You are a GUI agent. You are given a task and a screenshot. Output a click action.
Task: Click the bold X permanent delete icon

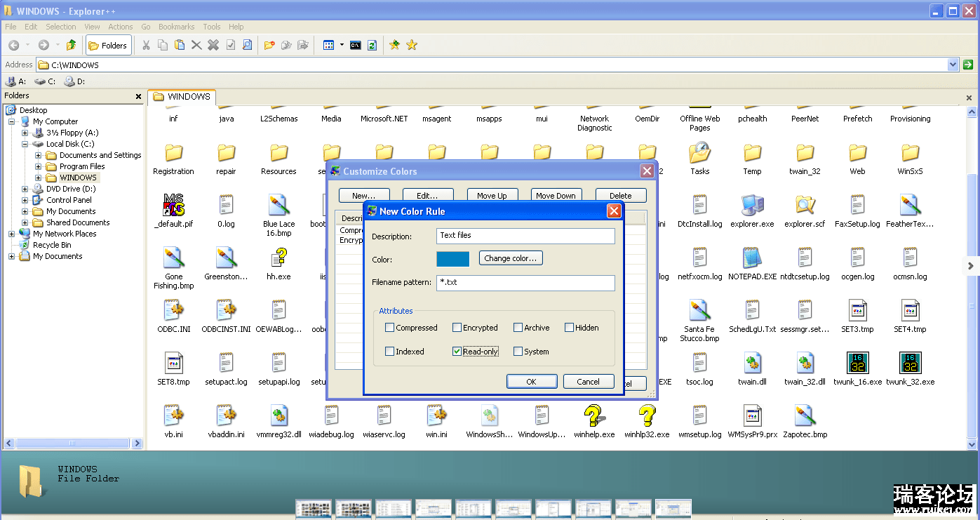(x=213, y=45)
